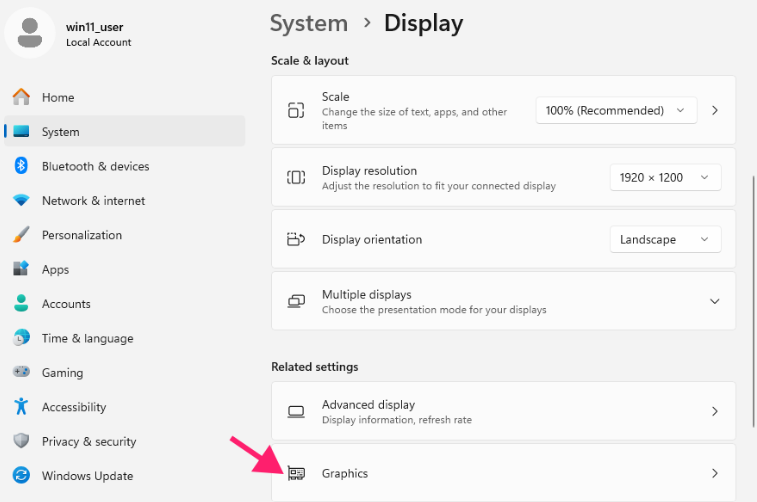Click 'Display information, refresh rate' text
The height and width of the screenshot is (502, 757).
point(397,419)
